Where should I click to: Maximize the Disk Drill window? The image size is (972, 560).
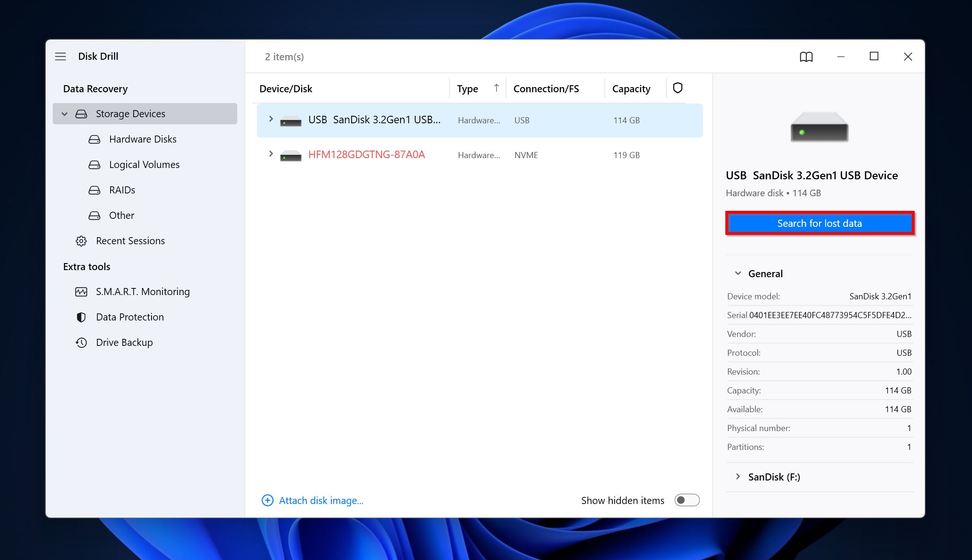874,56
